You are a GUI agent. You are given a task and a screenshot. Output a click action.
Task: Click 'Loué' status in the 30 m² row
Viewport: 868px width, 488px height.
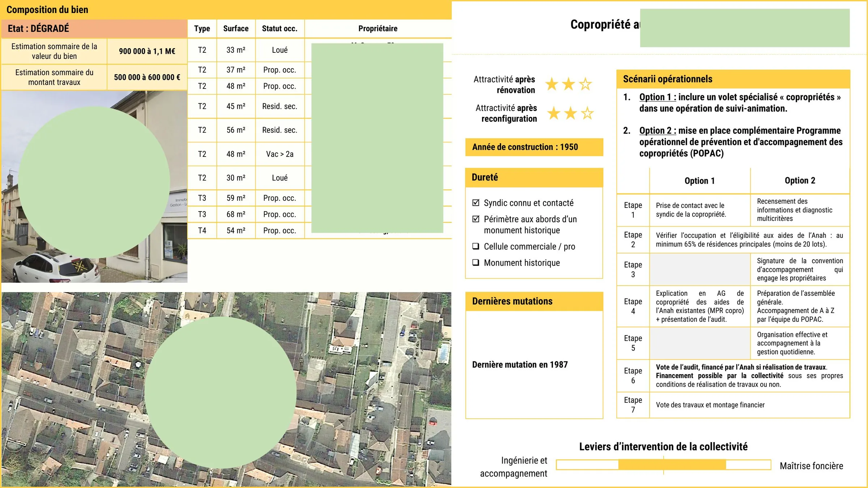[x=280, y=178]
